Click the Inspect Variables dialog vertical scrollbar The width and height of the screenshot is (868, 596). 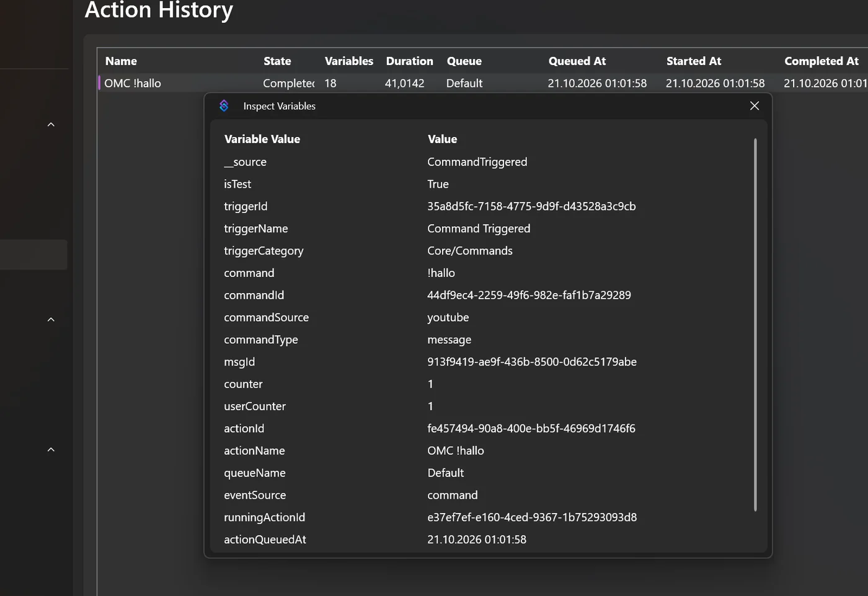pyautogui.click(x=755, y=325)
